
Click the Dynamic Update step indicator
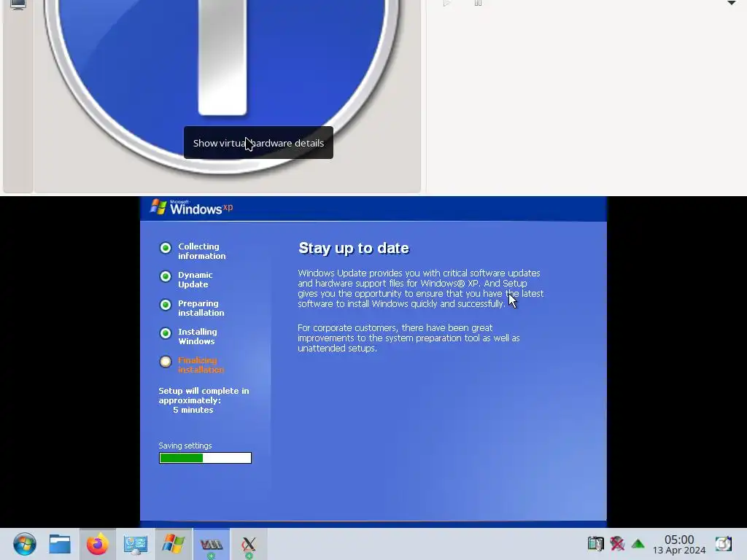(x=166, y=276)
